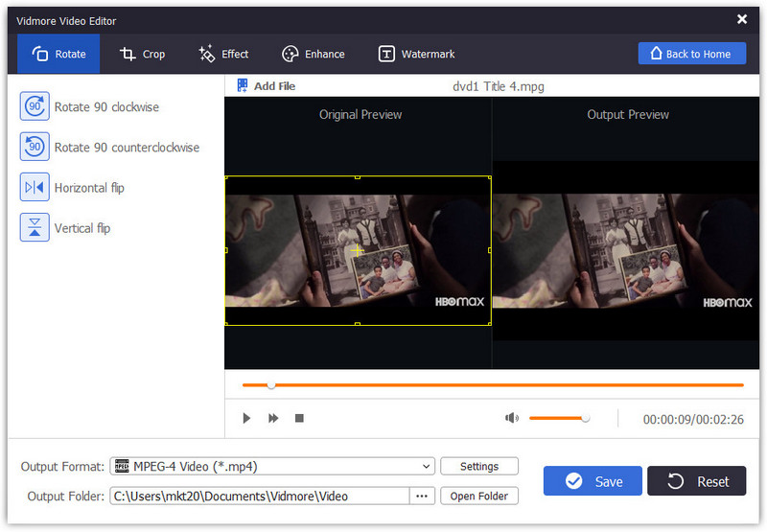Viewport: 767px width, 532px height.
Task: Click the Horizontal flip icon
Action: pyautogui.click(x=35, y=187)
